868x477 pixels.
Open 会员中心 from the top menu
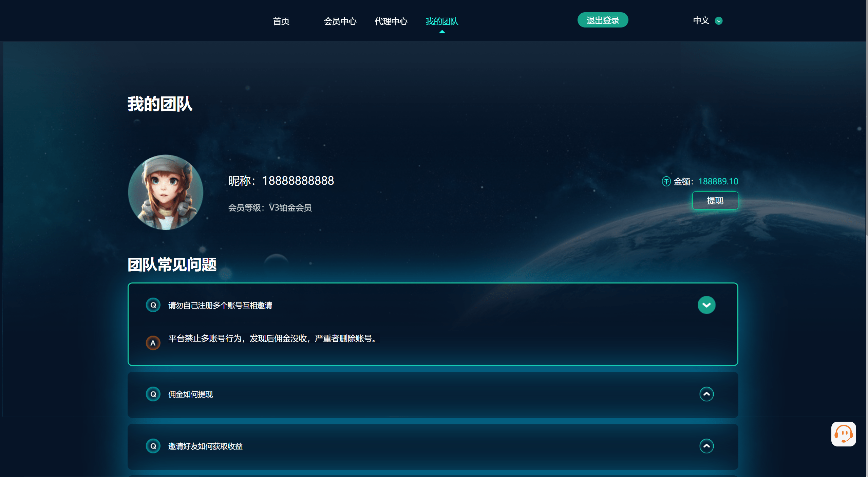340,21
